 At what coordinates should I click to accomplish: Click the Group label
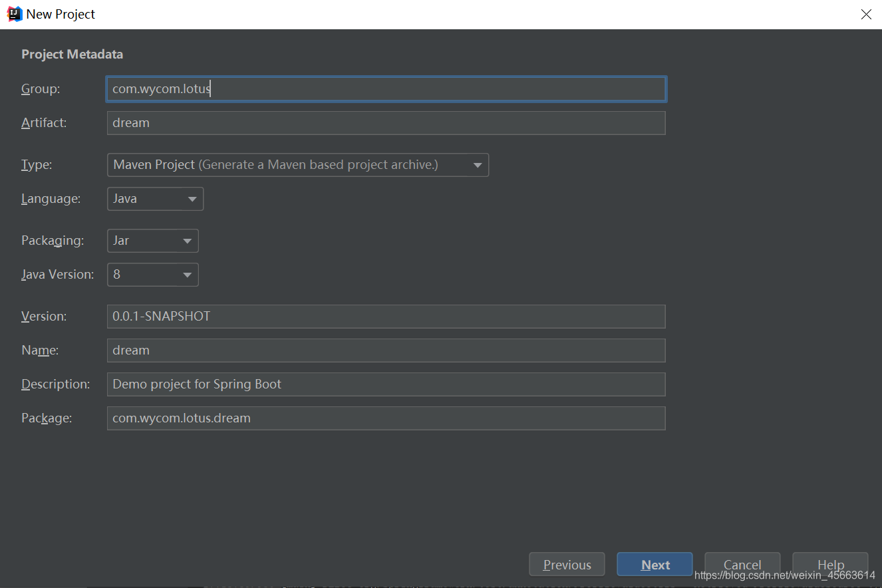click(x=41, y=89)
